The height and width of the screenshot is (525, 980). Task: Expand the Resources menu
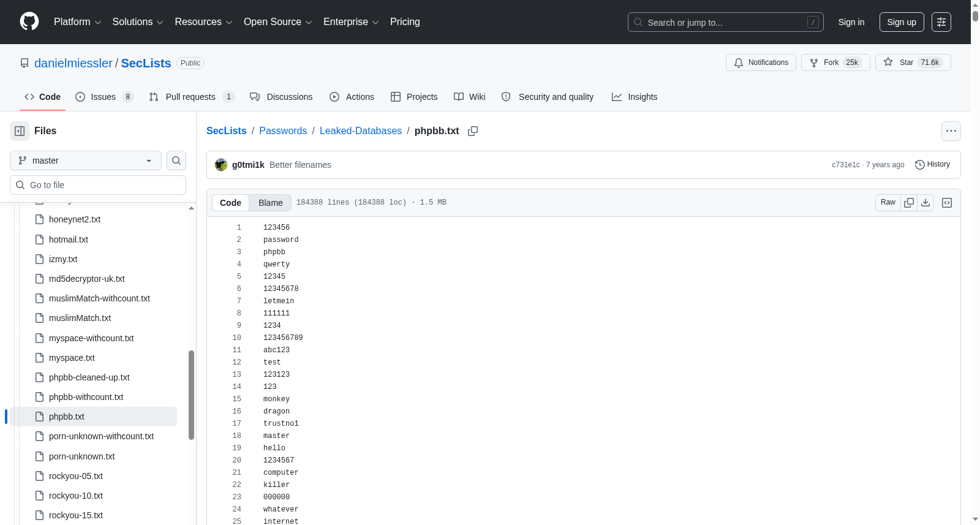point(203,22)
